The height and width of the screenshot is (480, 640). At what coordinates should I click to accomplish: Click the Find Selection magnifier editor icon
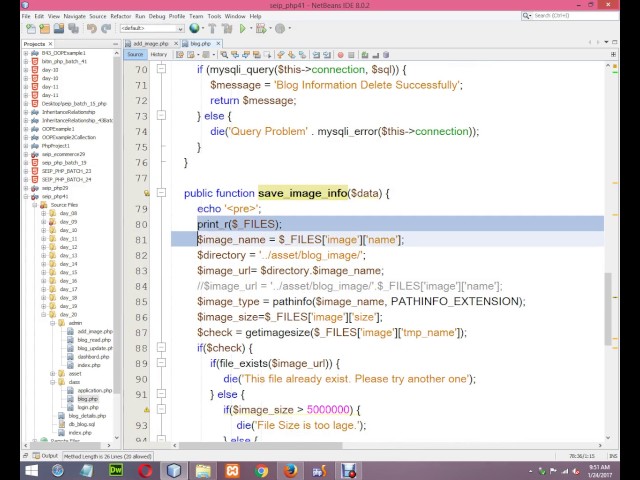click(224, 55)
